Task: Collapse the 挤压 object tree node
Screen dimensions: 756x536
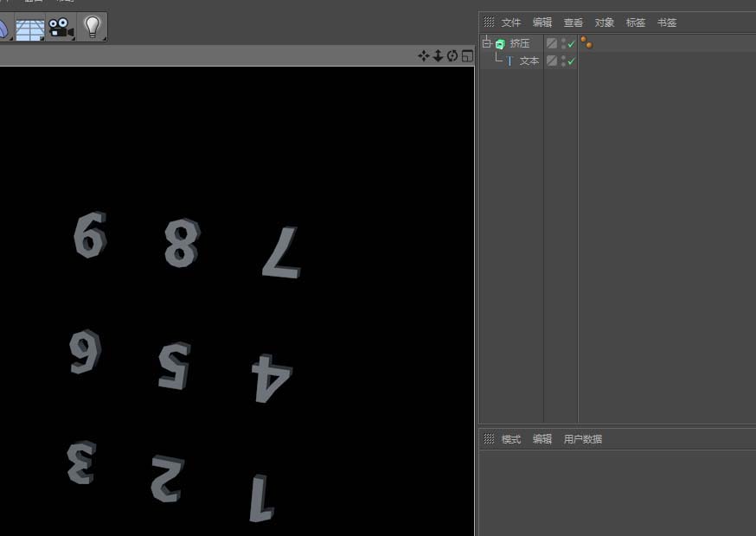Action: tap(487, 43)
